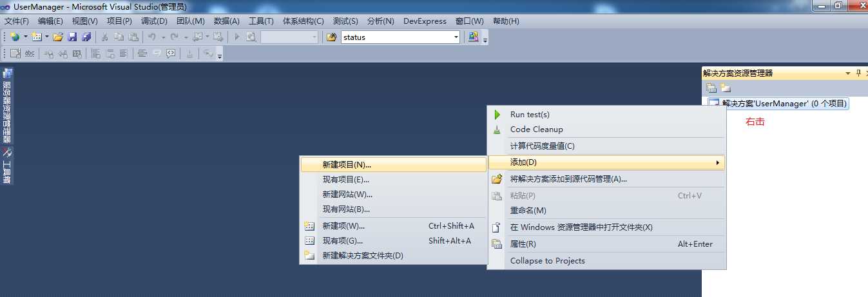
Task: Click the Save floppy disk icon
Action: 72,37
